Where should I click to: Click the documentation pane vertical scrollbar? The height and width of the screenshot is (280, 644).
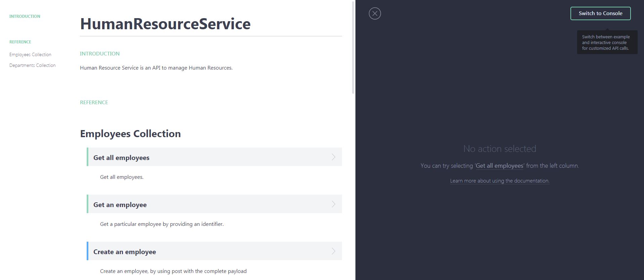[x=353, y=47]
